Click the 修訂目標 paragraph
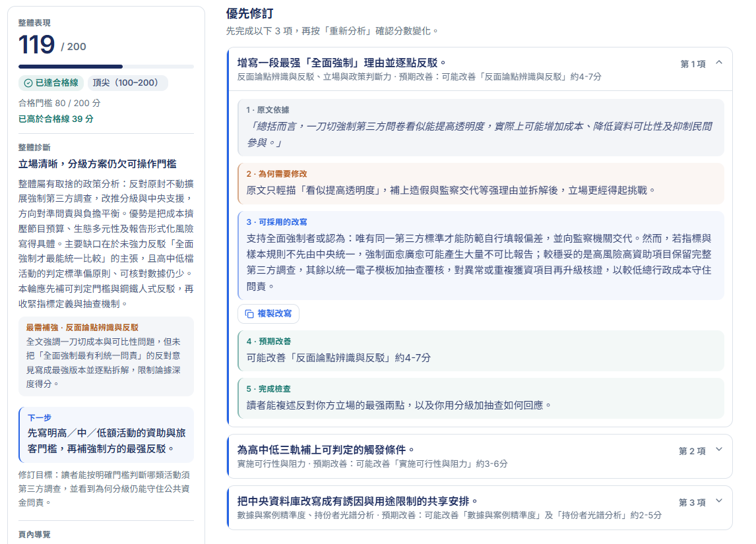This screenshot has height=544, width=756. tap(104, 489)
